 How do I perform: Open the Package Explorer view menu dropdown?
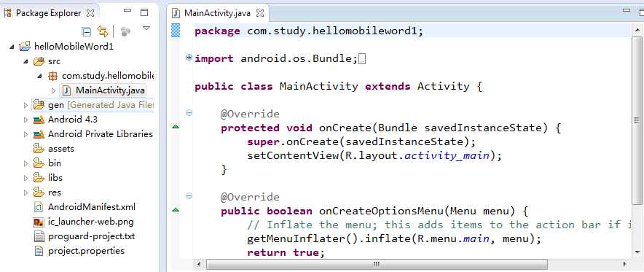coord(146,28)
